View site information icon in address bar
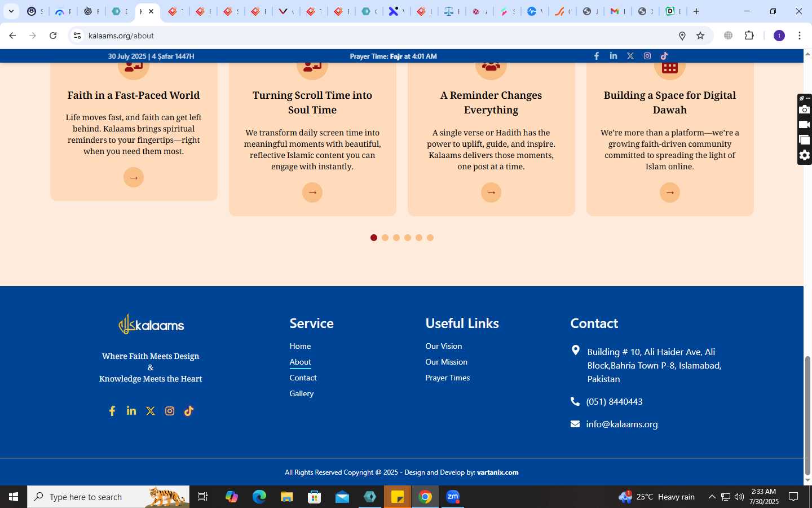Image resolution: width=812 pixels, height=508 pixels. [x=77, y=36]
